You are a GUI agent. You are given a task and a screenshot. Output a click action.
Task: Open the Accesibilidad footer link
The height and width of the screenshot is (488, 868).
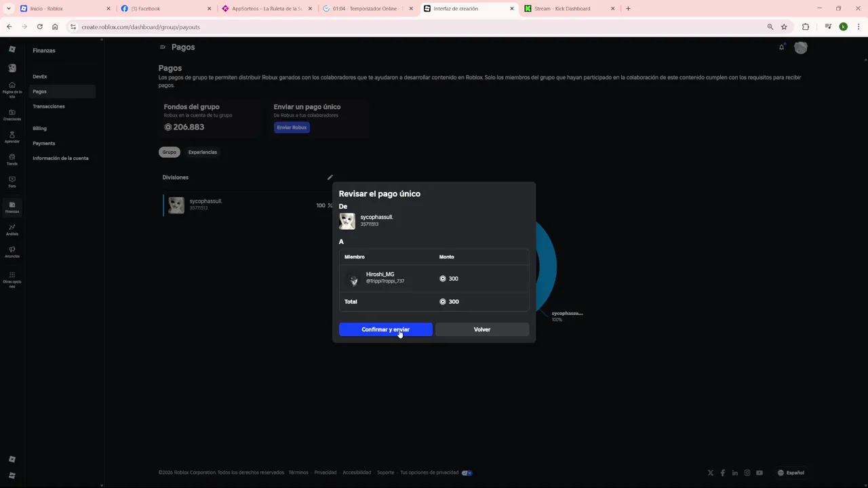point(357,472)
